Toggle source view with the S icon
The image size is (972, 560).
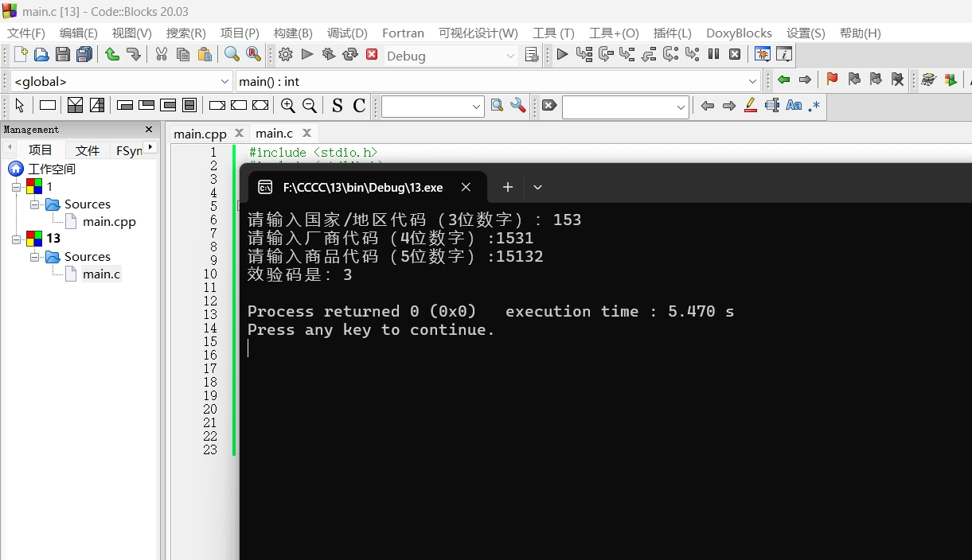[338, 105]
